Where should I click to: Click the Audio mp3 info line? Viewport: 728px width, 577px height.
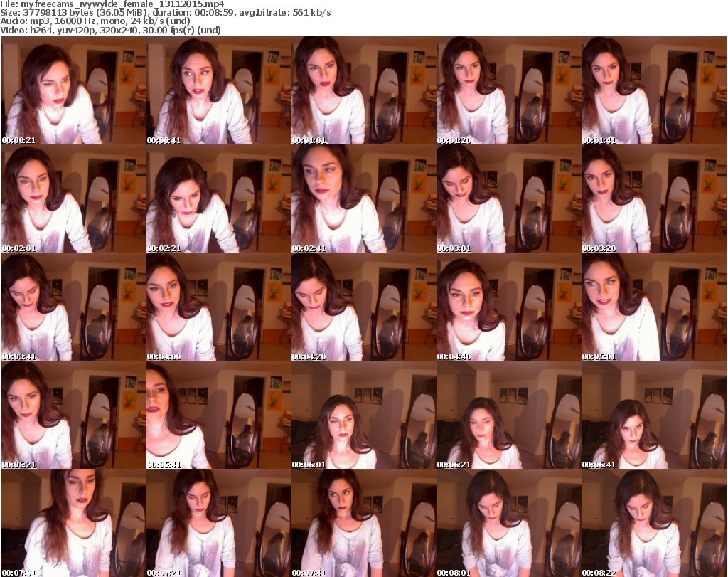click(95, 21)
